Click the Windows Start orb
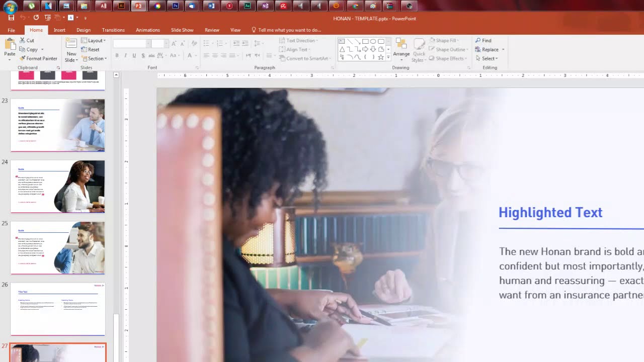644x362 pixels. pyautogui.click(x=10, y=7)
